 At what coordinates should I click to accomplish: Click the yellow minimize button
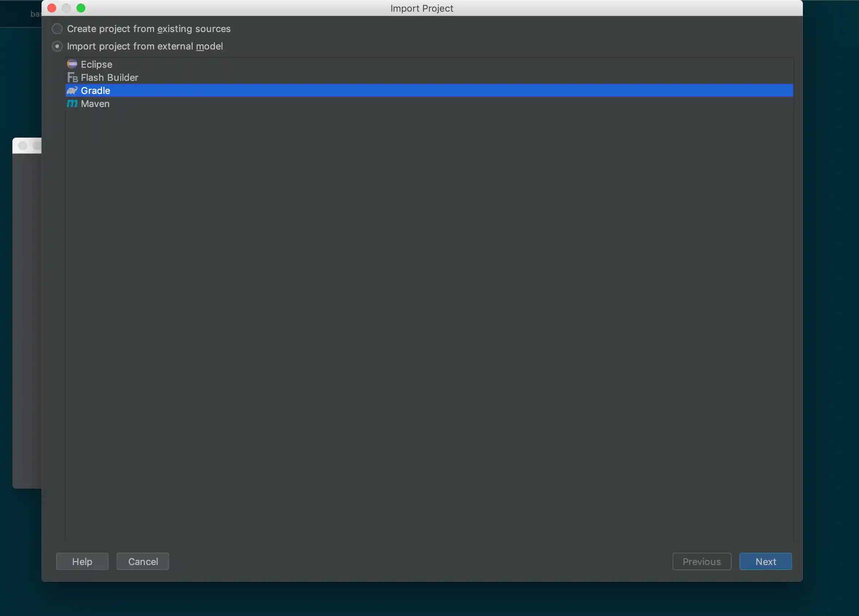tap(66, 8)
